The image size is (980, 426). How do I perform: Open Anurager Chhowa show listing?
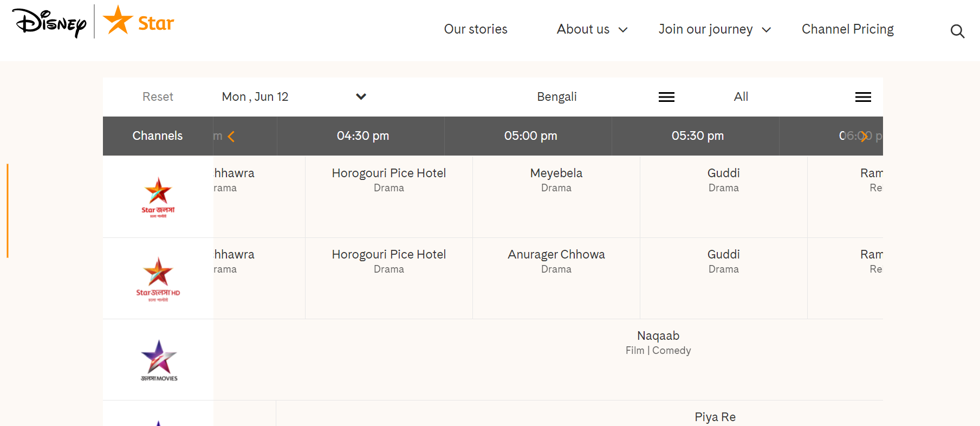click(x=556, y=261)
